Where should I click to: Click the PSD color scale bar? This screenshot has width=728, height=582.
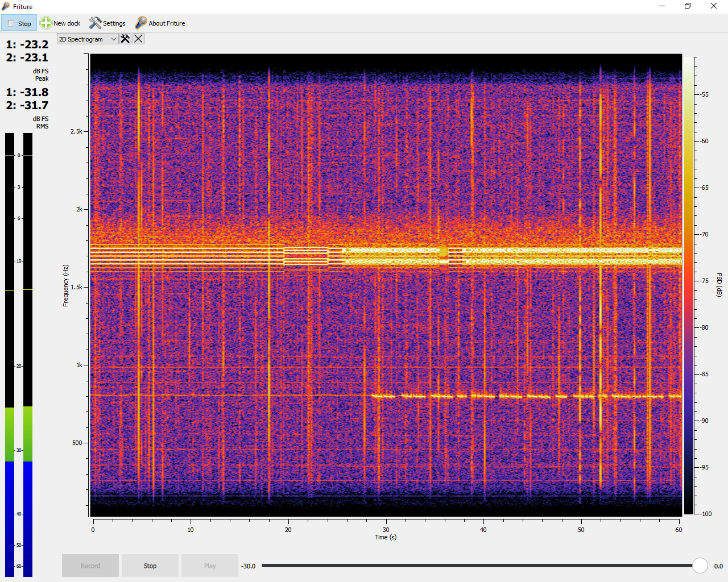tap(688, 284)
